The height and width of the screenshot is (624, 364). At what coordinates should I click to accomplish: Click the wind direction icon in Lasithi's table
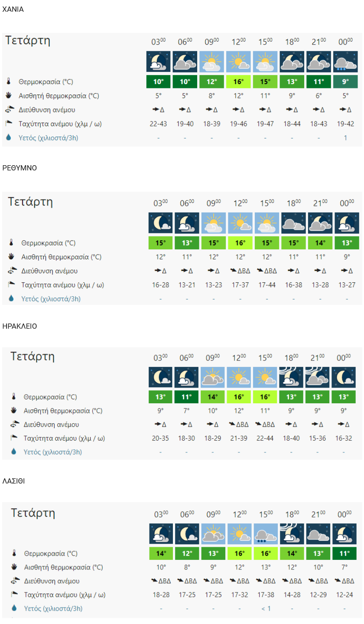pyautogui.click(x=14, y=581)
